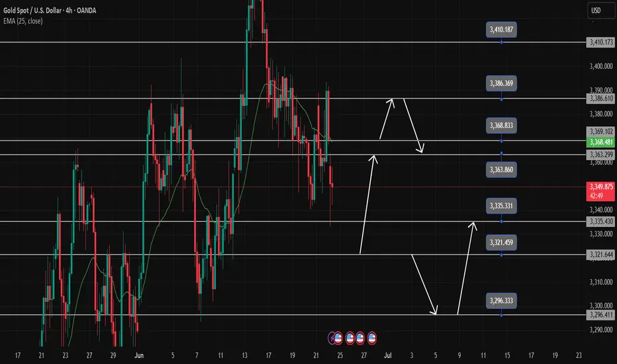The image size is (617, 364).
Task: Click the 29 date label on time axis
Action: tap(113, 355)
